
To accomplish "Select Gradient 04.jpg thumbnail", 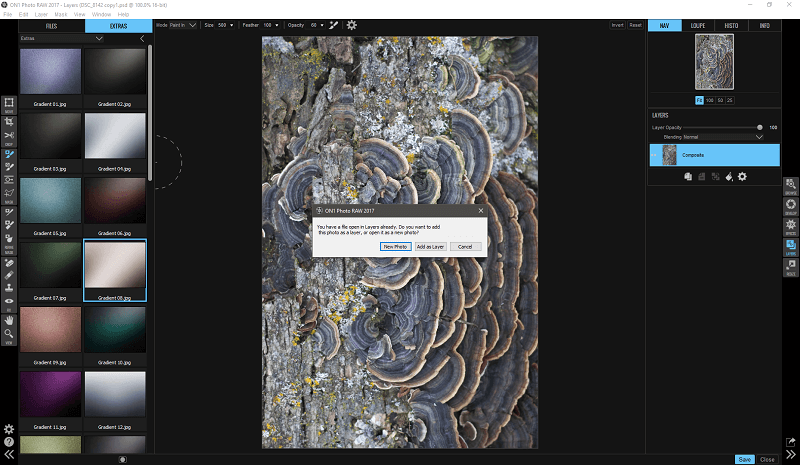I will [x=115, y=136].
